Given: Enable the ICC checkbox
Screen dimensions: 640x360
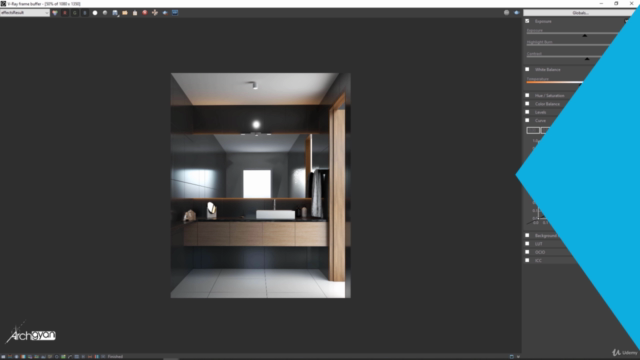Looking at the screenshot, I should click(527, 260).
